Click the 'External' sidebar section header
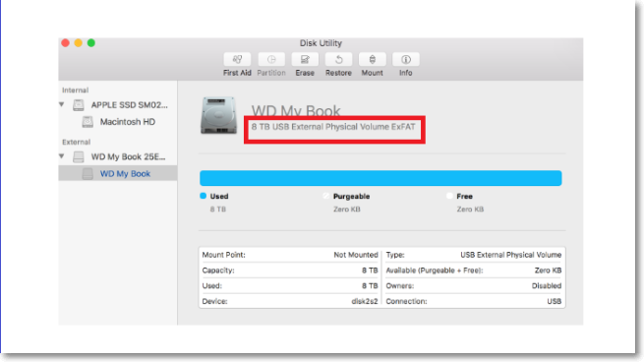 point(76,143)
